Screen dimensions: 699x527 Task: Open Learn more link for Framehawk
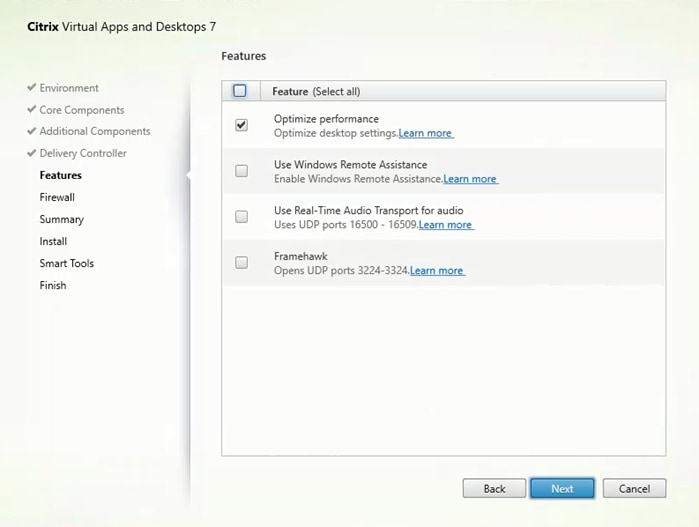point(437,271)
